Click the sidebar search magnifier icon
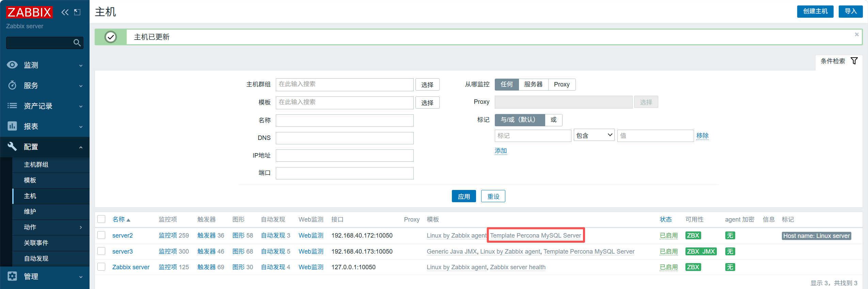Viewport: 868px width, 289px height. point(77,43)
